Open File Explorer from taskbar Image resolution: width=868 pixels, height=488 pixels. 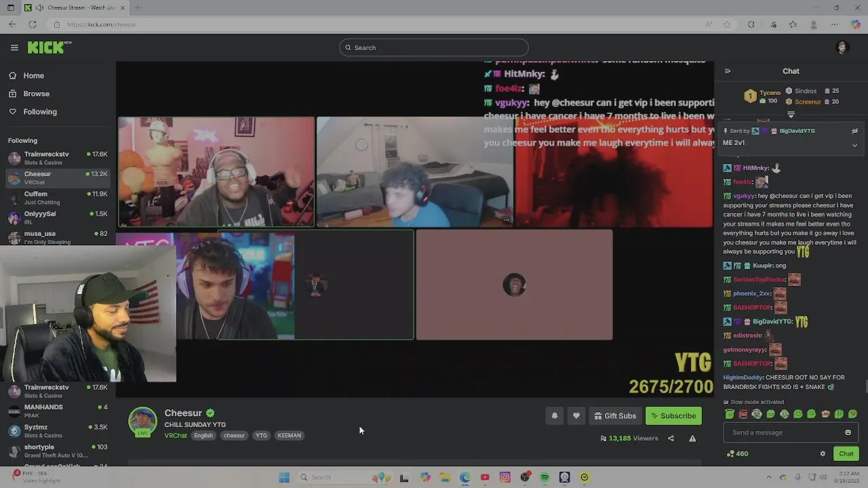445,477
